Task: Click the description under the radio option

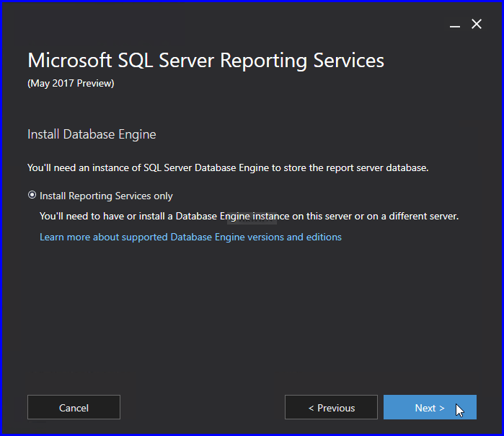Action: tap(249, 216)
